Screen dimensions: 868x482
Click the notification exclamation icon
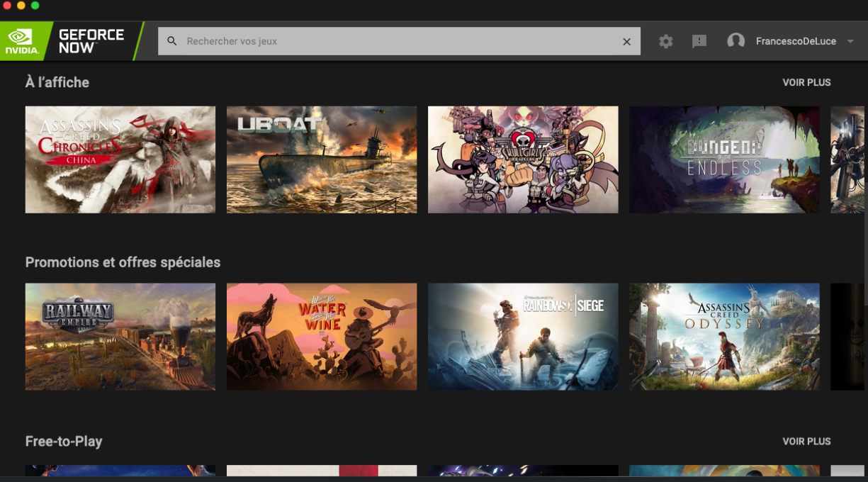(699, 42)
